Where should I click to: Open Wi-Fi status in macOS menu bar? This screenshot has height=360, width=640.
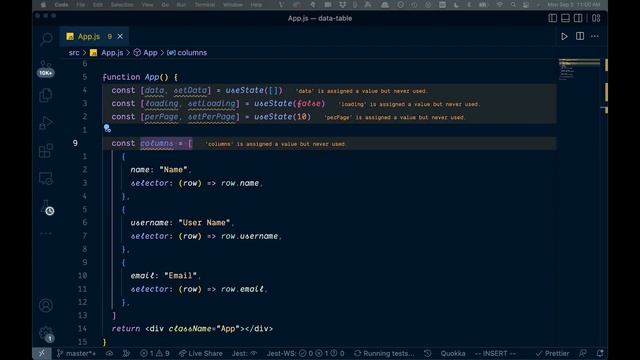pos(500,5)
